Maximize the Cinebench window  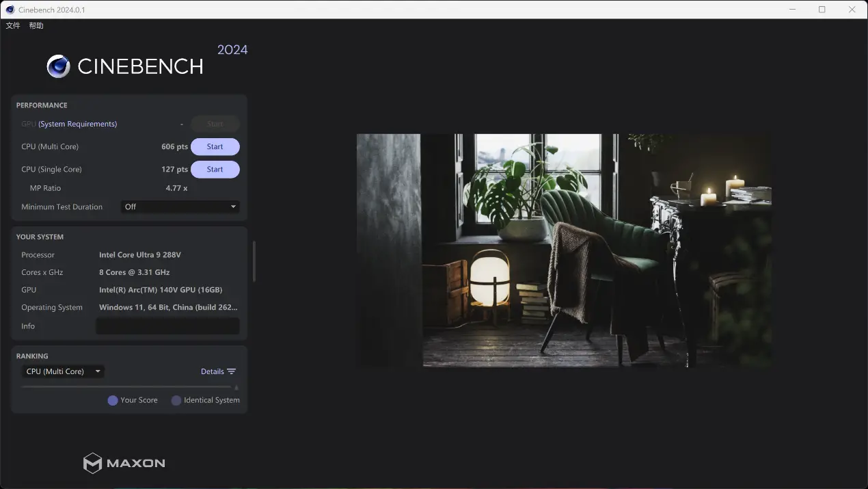(822, 10)
